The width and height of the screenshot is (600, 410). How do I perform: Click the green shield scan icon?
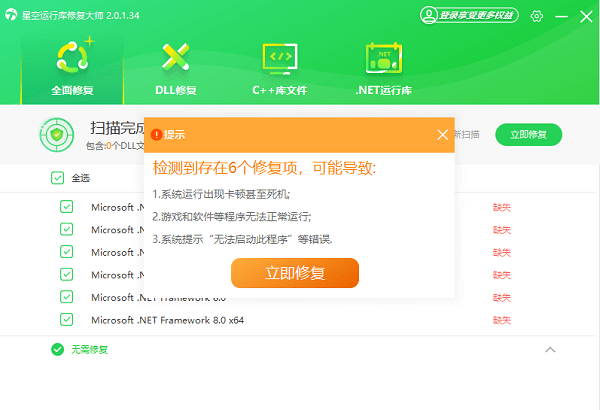pos(55,135)
